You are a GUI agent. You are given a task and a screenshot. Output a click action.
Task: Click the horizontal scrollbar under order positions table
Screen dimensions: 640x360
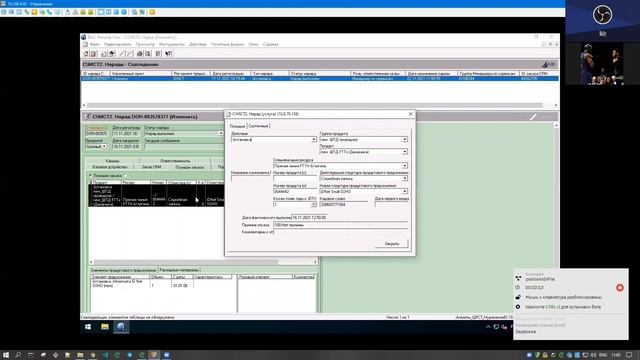[186, 262]
